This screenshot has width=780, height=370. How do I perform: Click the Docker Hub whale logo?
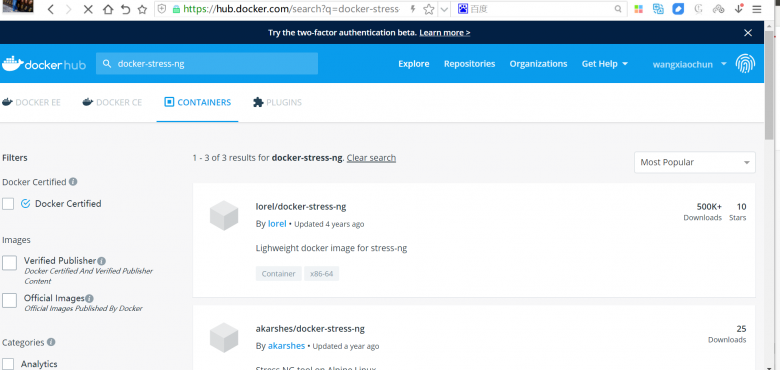click(x=44, y=64)
